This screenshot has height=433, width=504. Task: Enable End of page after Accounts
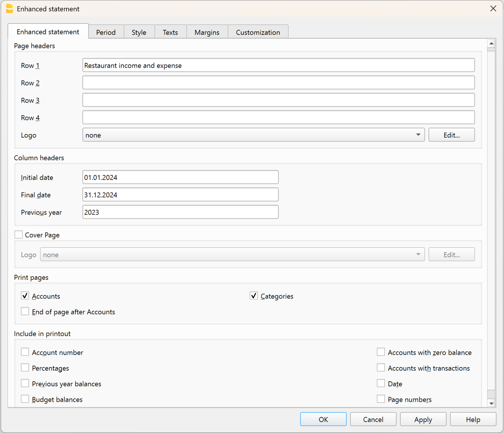pos(25,311)
